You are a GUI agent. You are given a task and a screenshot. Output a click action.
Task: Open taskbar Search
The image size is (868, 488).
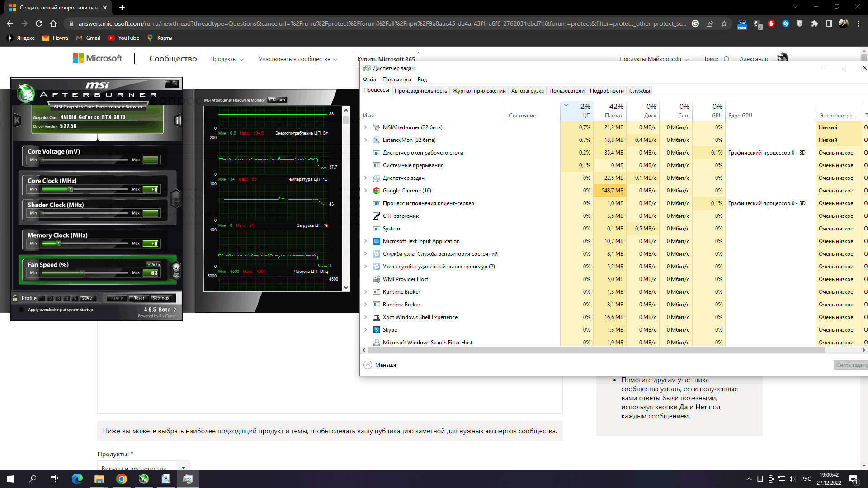tap(33, 479)
